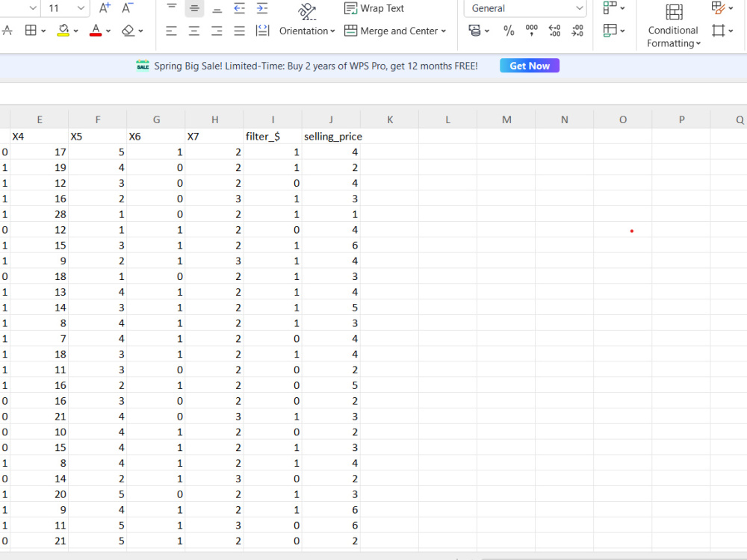Screen dimensions: 747x560
Task: Select the selling_price header cell
Action: [x=331, y=137]
